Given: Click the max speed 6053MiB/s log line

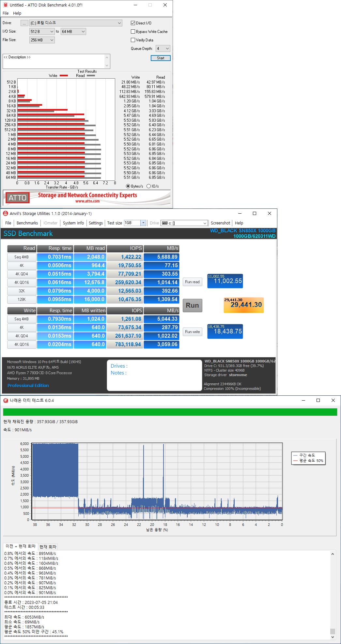Looking at the screenshot, I should (x=24, y=617).
